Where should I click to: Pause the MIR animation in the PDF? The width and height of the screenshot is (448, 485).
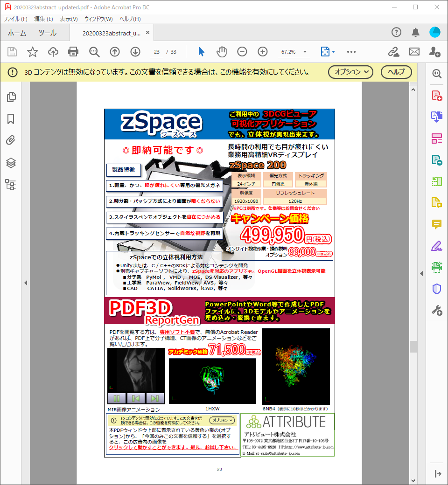tap(117, 398)
